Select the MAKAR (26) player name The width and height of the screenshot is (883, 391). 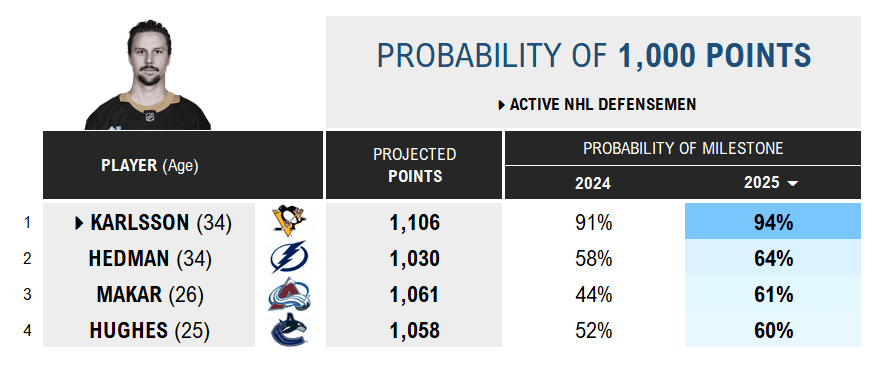tap(150, 295)
